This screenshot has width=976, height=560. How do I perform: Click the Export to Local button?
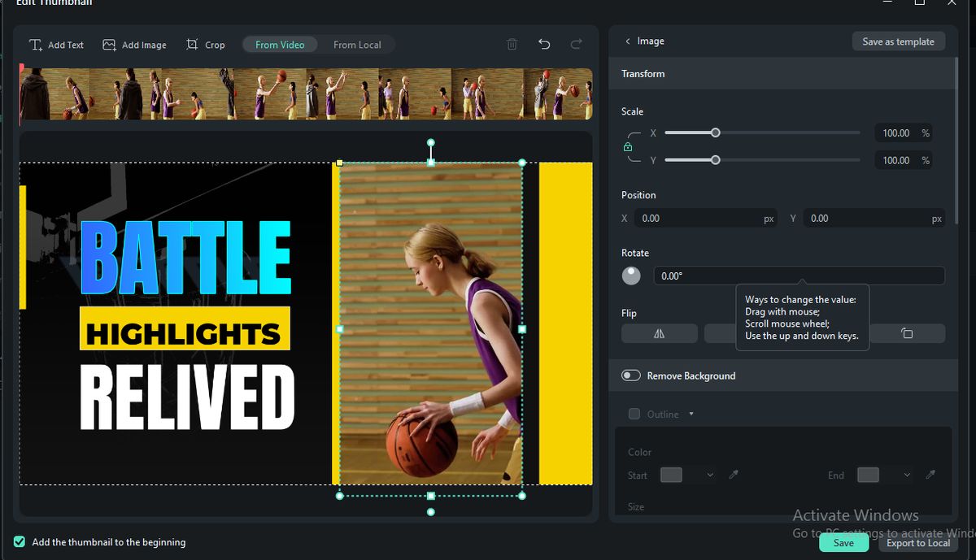pyautogui.click(x=917, y=543)
